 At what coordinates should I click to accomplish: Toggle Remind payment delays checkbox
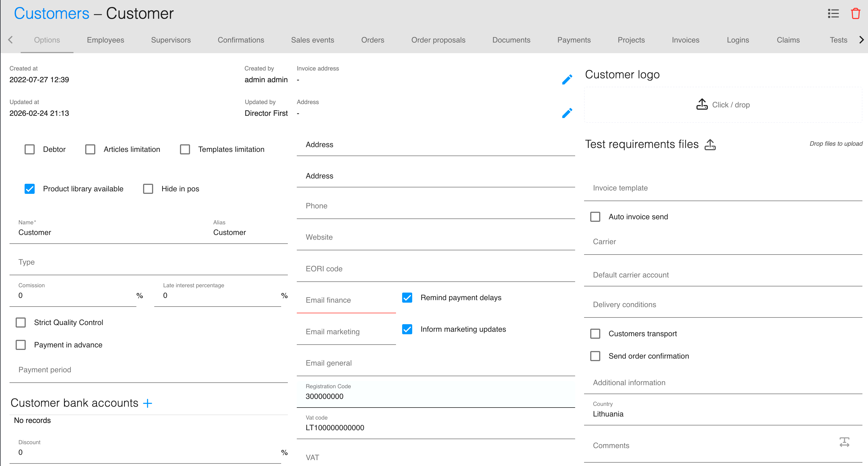click(407, 298)
